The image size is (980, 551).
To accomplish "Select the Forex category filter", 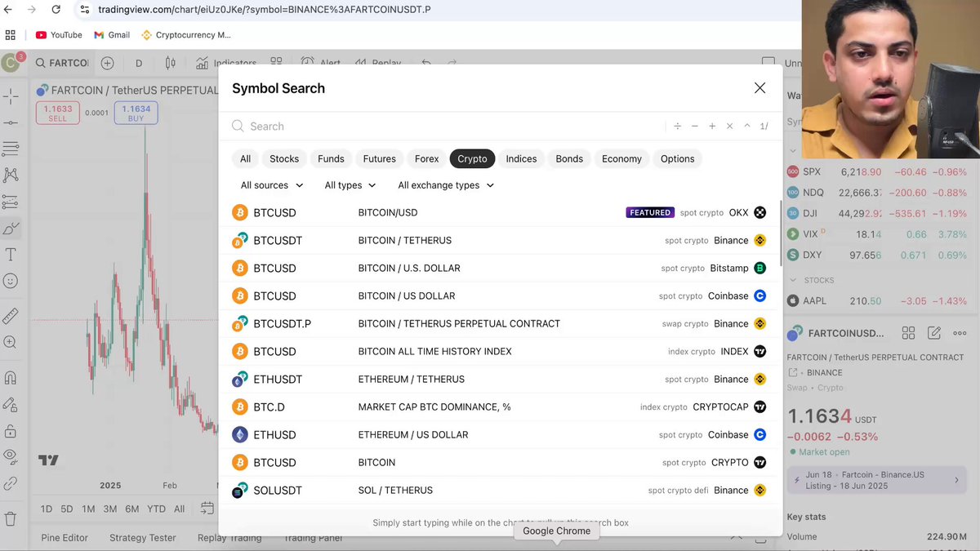I will point(426,159).
